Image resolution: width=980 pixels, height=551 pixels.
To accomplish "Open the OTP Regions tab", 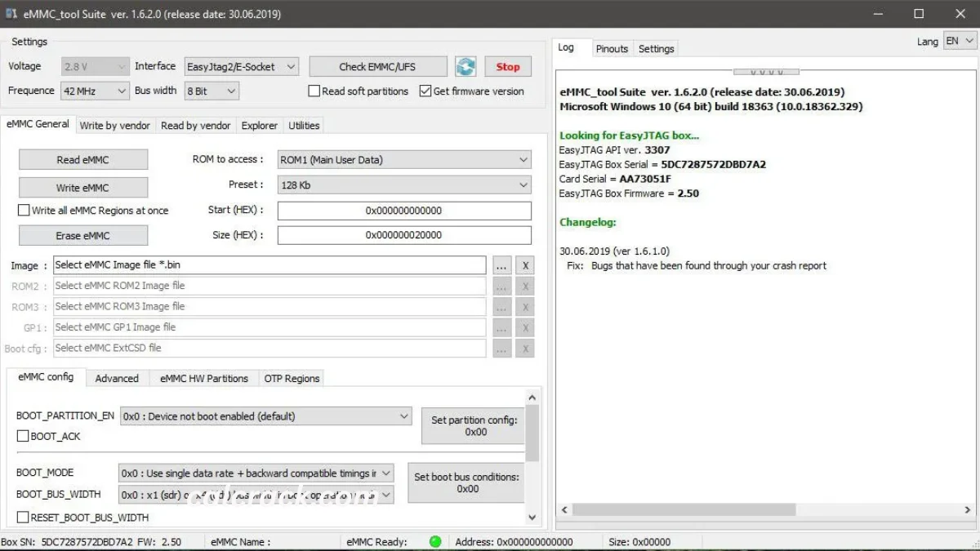I will tap(292, 379).
